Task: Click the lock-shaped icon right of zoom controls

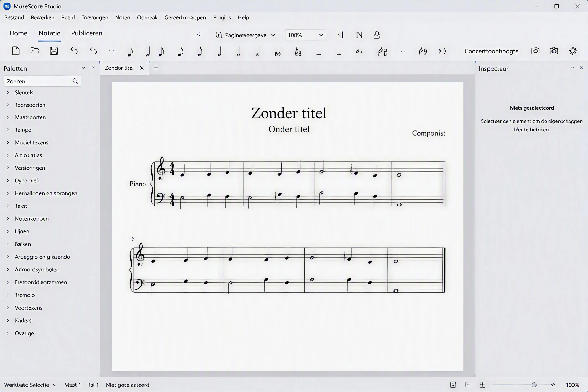Action: click(377, 35)
